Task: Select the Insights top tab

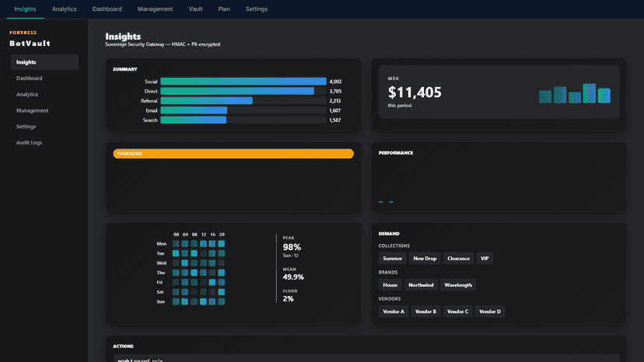Action: pos(25,9)
